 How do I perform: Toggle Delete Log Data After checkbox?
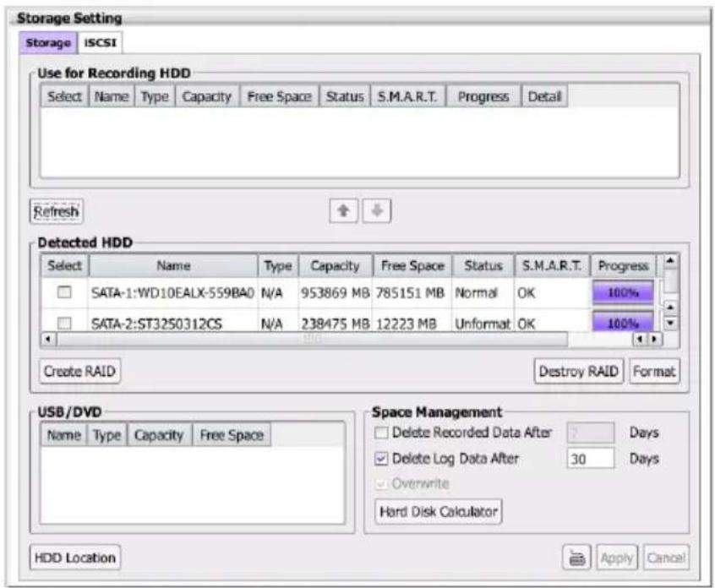click(x=381, y=458)
